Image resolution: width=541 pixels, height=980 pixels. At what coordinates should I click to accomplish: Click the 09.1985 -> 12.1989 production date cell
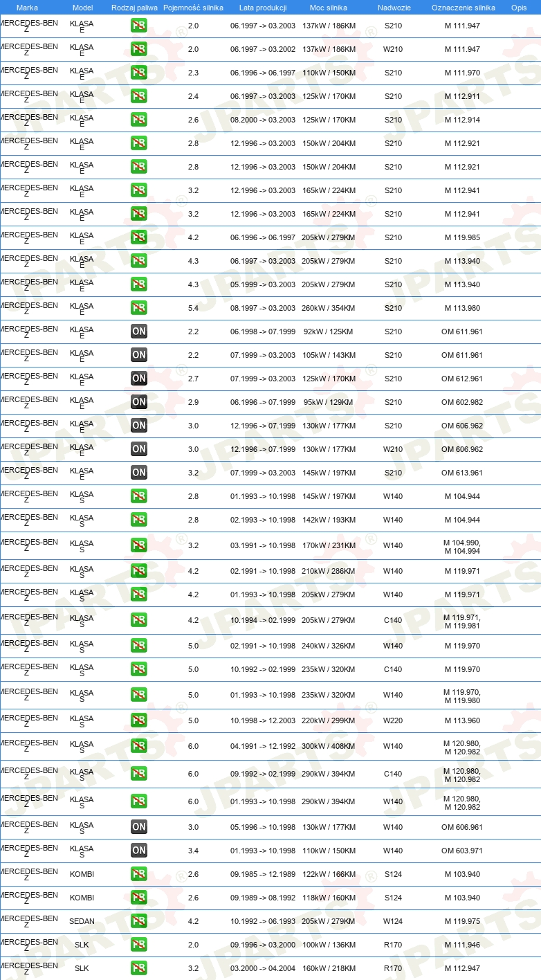pos(263,874)
